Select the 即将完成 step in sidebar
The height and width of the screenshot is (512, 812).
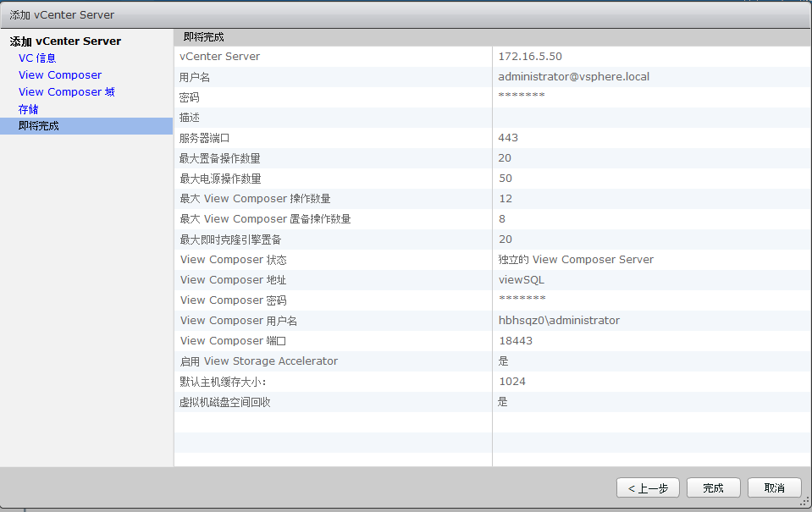pos(86,126)
